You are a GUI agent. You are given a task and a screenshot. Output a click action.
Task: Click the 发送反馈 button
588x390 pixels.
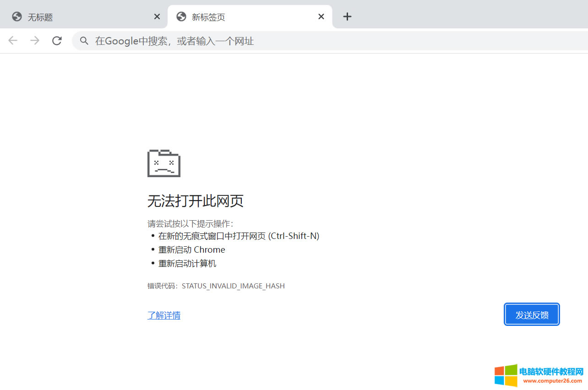pyautogui.click(x=532, y=314)
